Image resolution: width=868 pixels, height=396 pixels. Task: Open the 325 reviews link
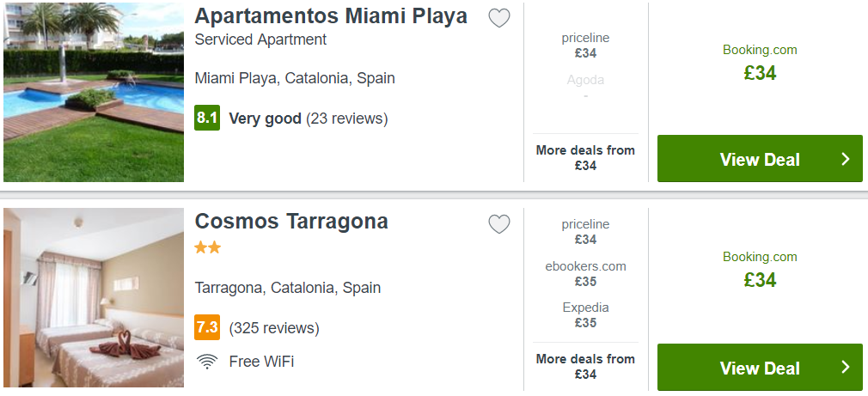click(x=274, y=328)
